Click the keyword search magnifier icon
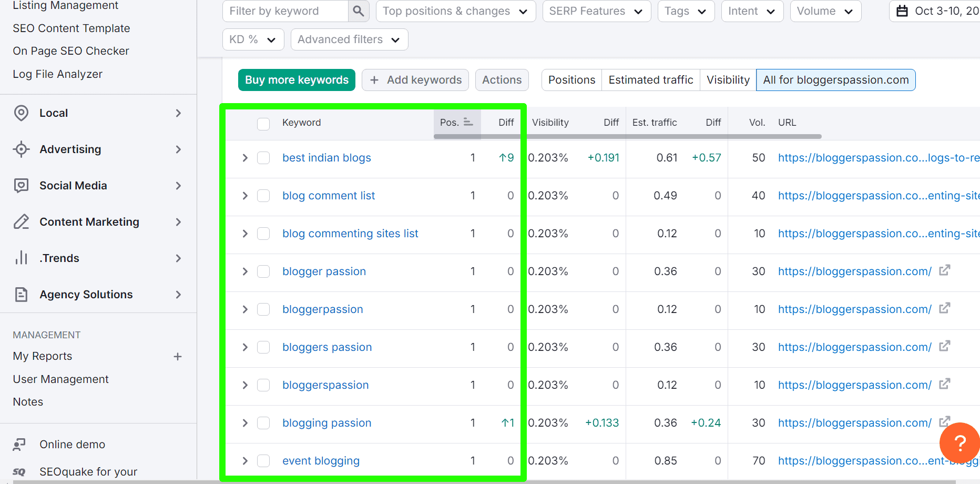 click(358, 11)
